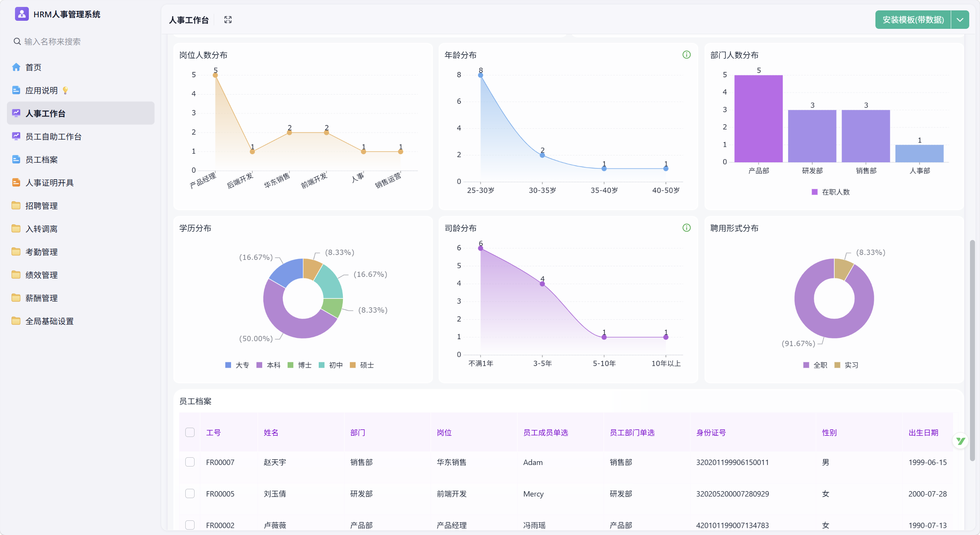The width and height of the screenshot is (980, 535).
Task: Sort by the 工号 column header
Action: (213, 432)
